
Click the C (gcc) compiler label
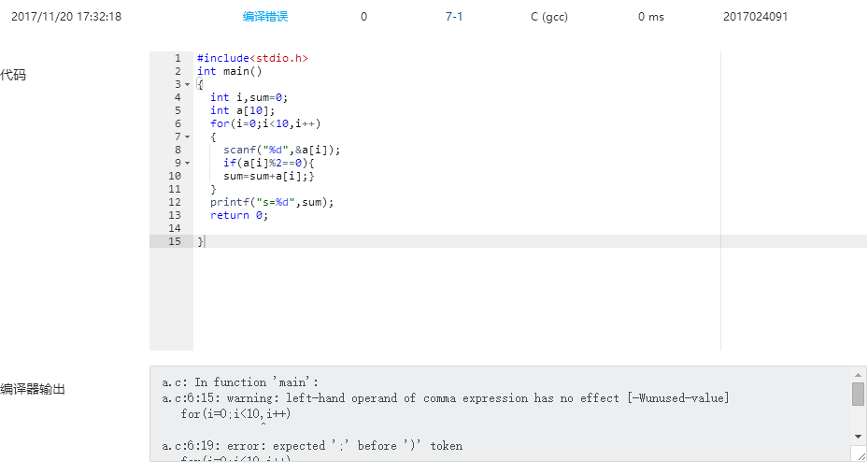(x=548, y=17)
